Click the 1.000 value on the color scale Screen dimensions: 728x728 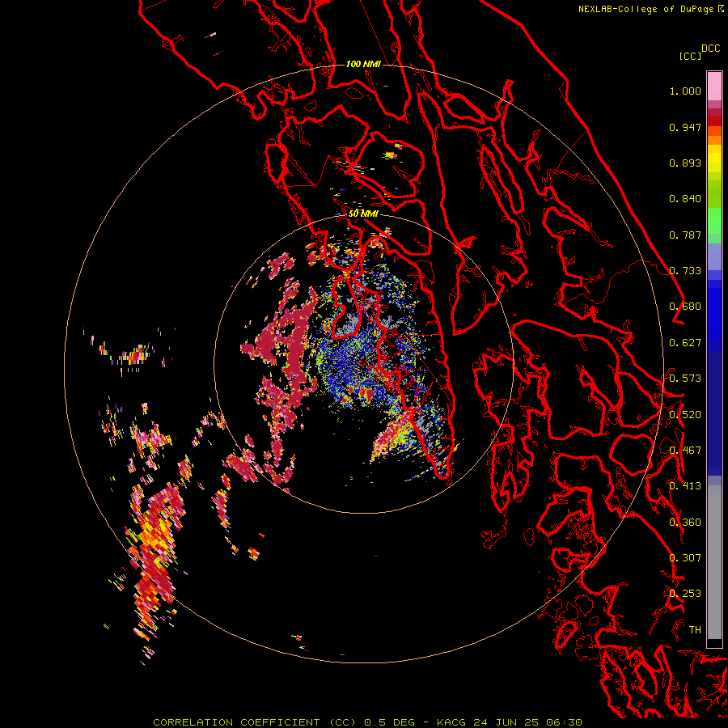pyautogui.click(x=685, y=91)
